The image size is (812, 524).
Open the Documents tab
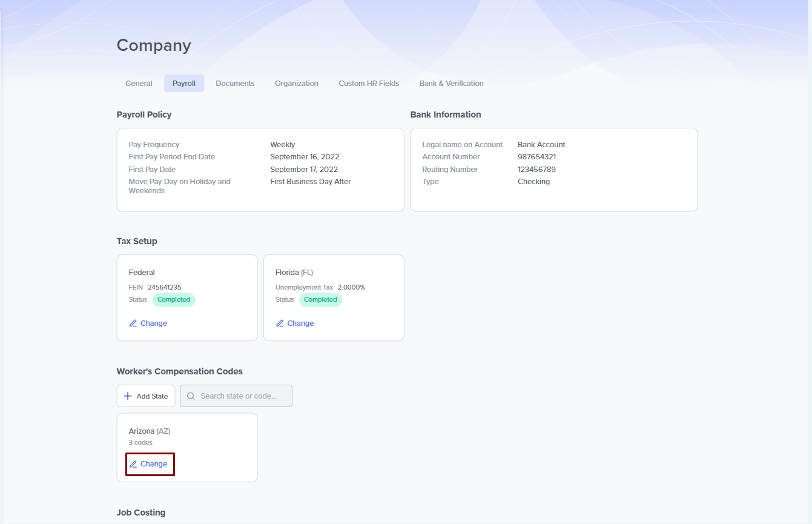(x=235, y=84)
